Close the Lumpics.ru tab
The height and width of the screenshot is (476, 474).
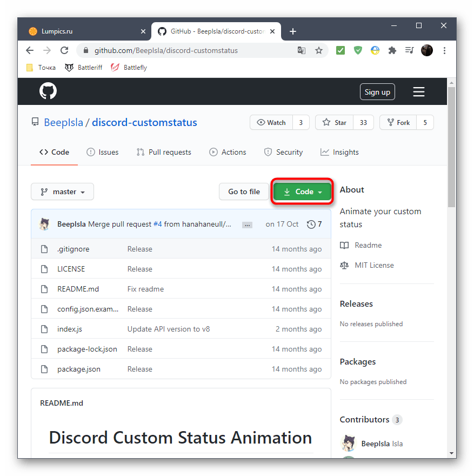tap(143, 31)
